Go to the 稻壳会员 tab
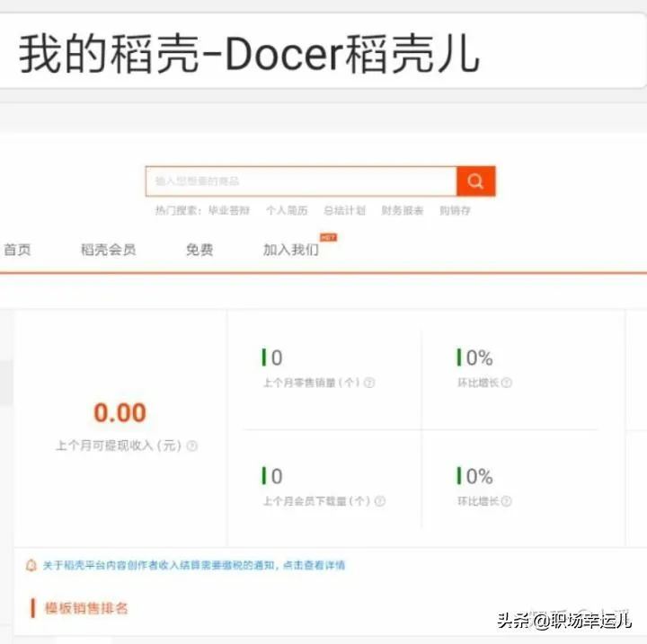The height and width of the screenshot is (644, 647). click(x=108, y=250)
